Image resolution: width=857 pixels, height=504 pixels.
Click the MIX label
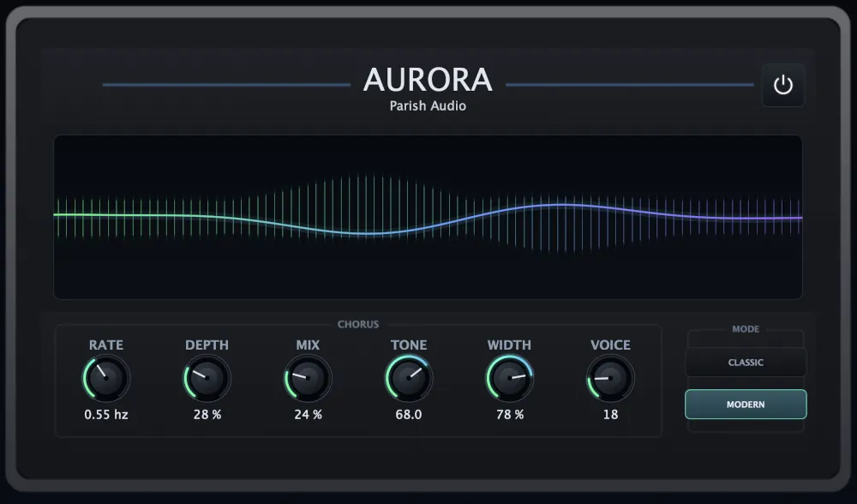(308, 345)
